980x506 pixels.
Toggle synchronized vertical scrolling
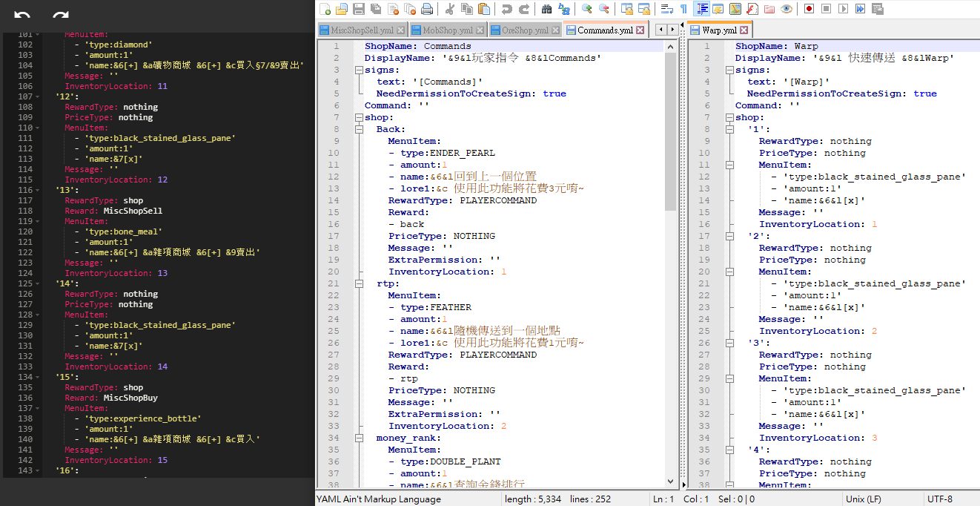627,9
